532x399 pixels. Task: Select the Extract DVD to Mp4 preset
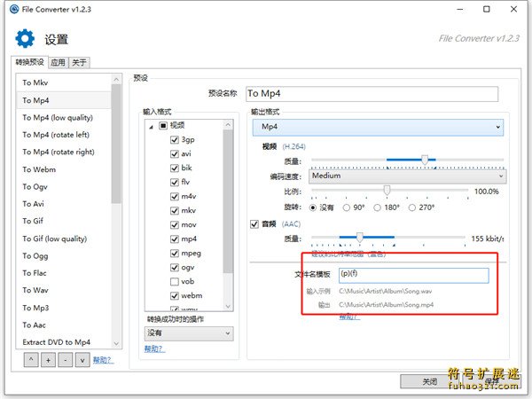(64, 342)
